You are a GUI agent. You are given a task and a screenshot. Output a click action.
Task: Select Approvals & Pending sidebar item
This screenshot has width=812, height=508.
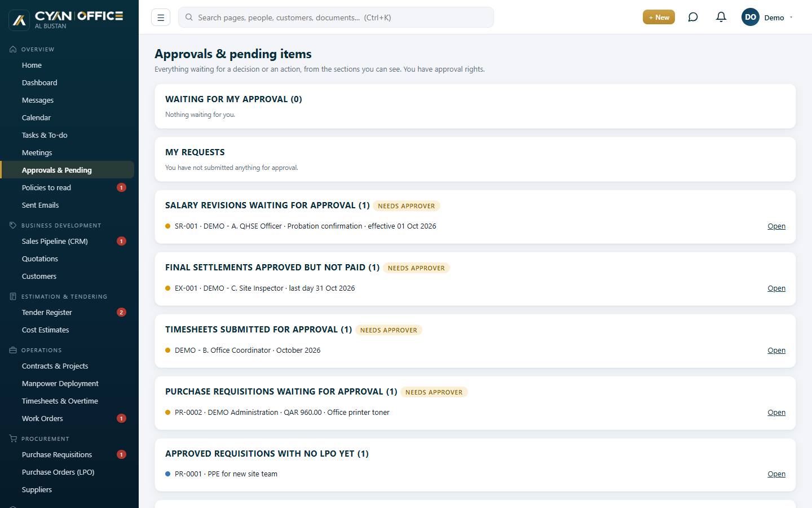tap(67, 170)
